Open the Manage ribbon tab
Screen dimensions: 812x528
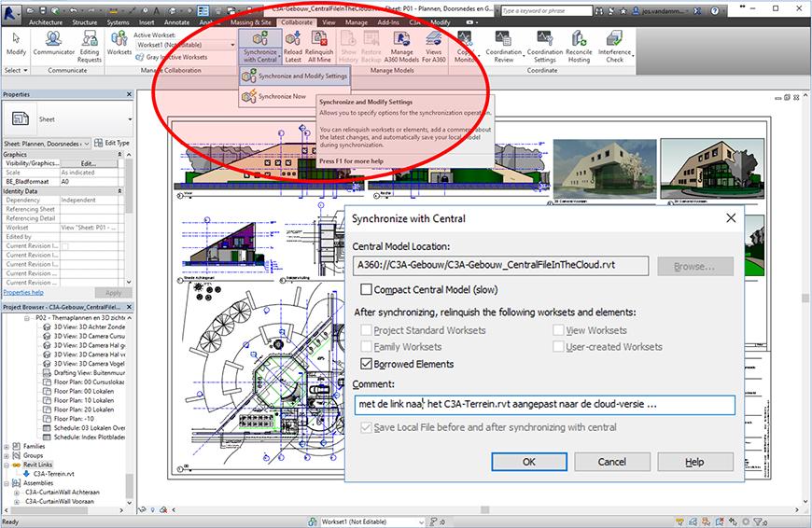click(357, 22)
